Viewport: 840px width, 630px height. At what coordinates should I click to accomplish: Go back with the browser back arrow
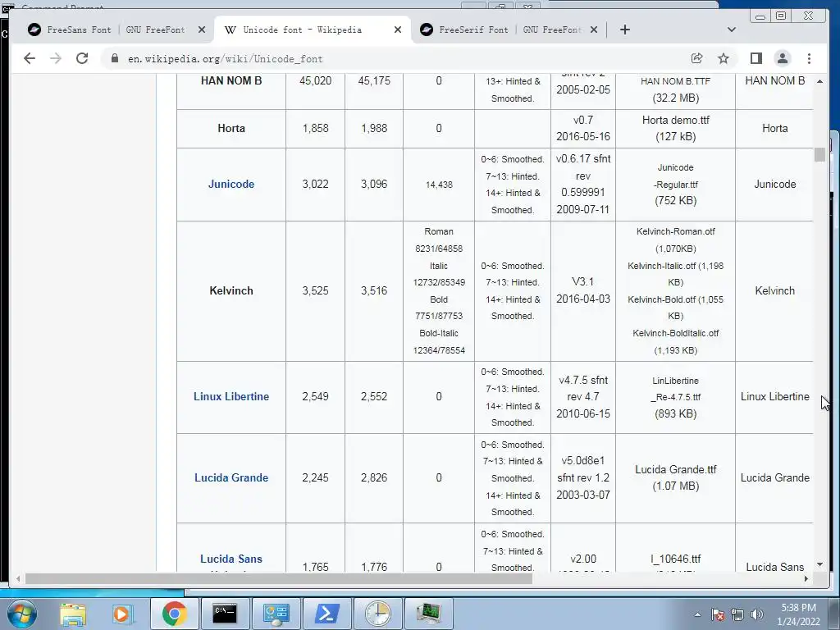pyautogui.click(x=30, y=58)
